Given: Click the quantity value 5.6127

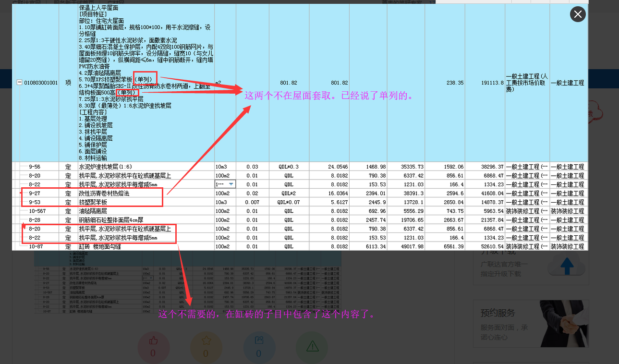Looking at the screenshot, I should (x=339, y=202).
